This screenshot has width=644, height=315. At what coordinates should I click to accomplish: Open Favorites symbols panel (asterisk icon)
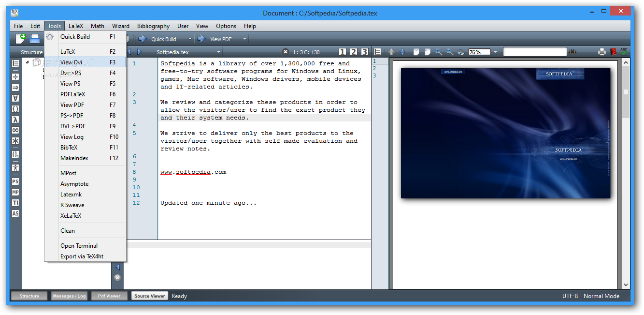15,141
